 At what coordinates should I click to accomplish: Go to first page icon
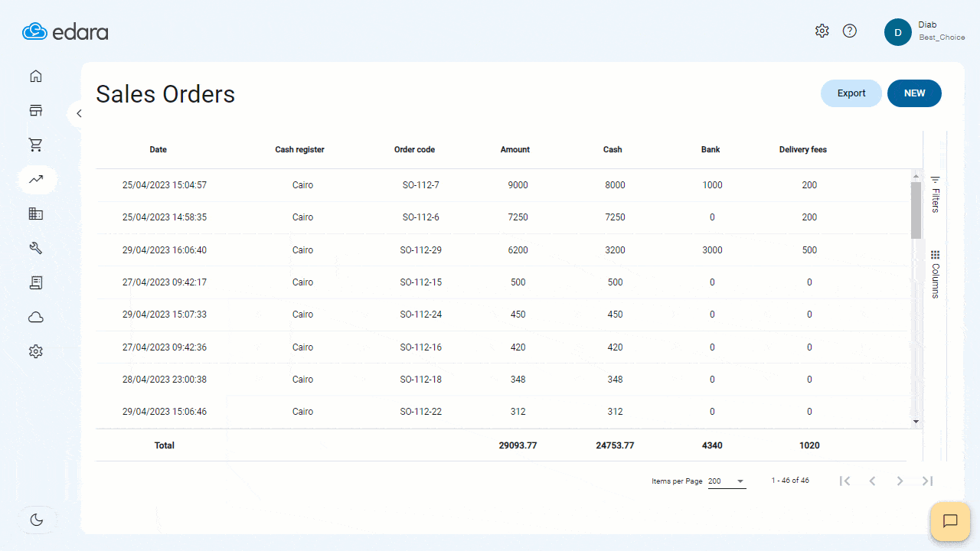[844, 481]
